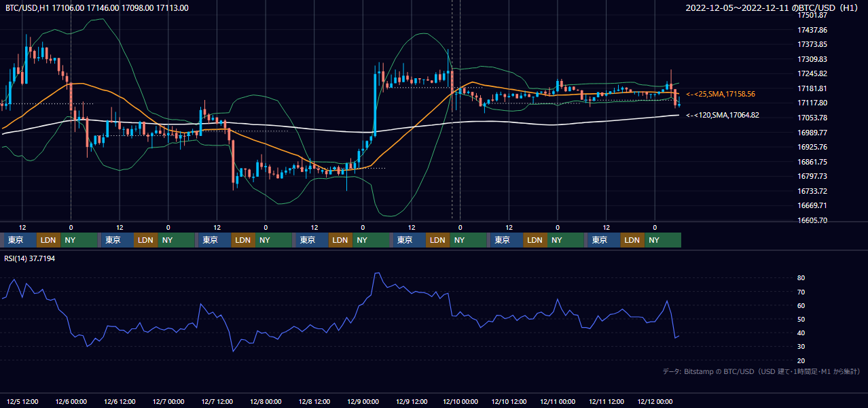Image resolution: width=868 pixels, height=408 pixels.
Task: Click price axis label 17373.85
Action: [812, 44]
